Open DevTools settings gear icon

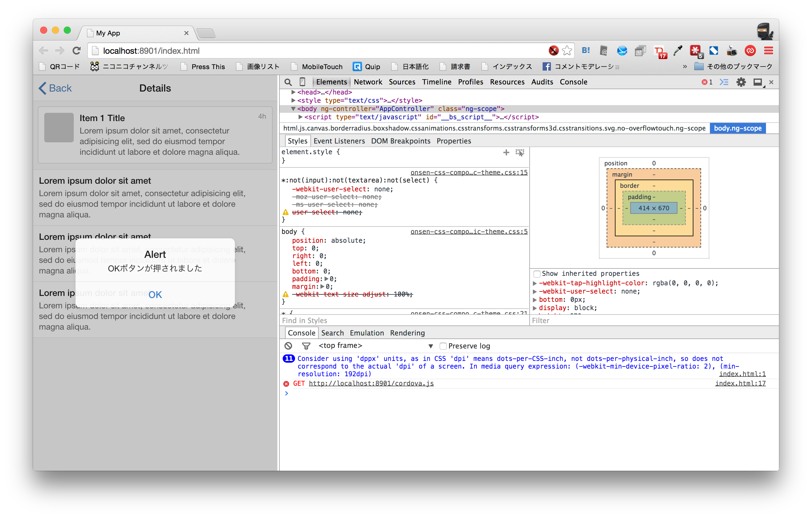pos(741,82)
